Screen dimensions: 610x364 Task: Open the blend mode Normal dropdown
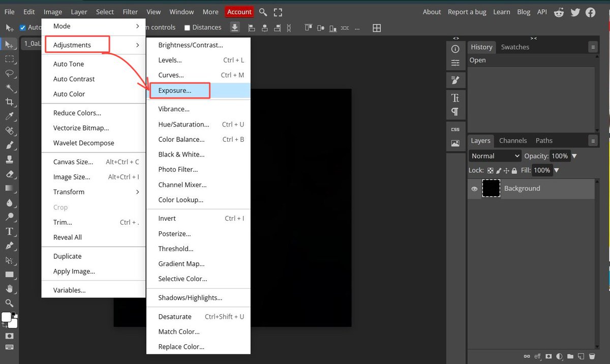pyautogui.click(x=495, y=156)
